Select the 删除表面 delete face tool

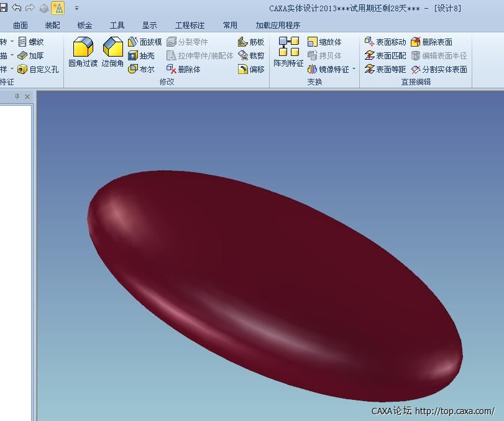432,42
